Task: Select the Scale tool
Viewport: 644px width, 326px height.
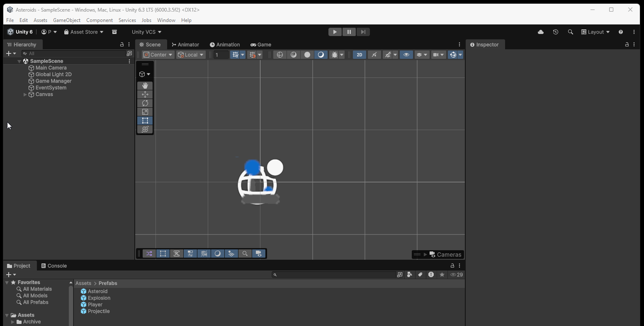Action: pyautogui.click(x=145, y=112)
